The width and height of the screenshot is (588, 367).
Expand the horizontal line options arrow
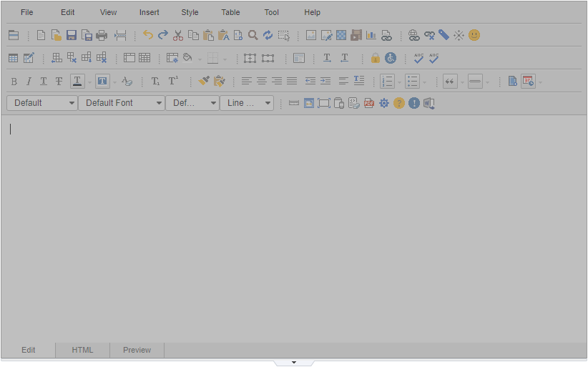point(488,82)
